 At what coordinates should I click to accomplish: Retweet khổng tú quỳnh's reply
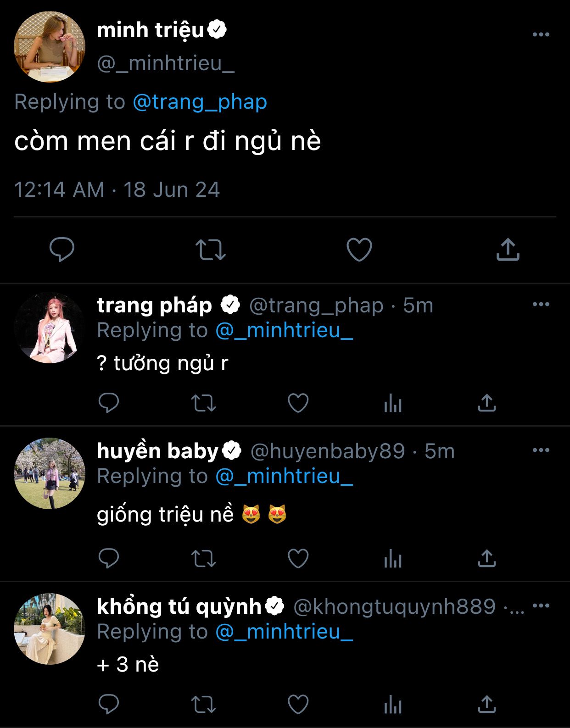tap(203, 705)
